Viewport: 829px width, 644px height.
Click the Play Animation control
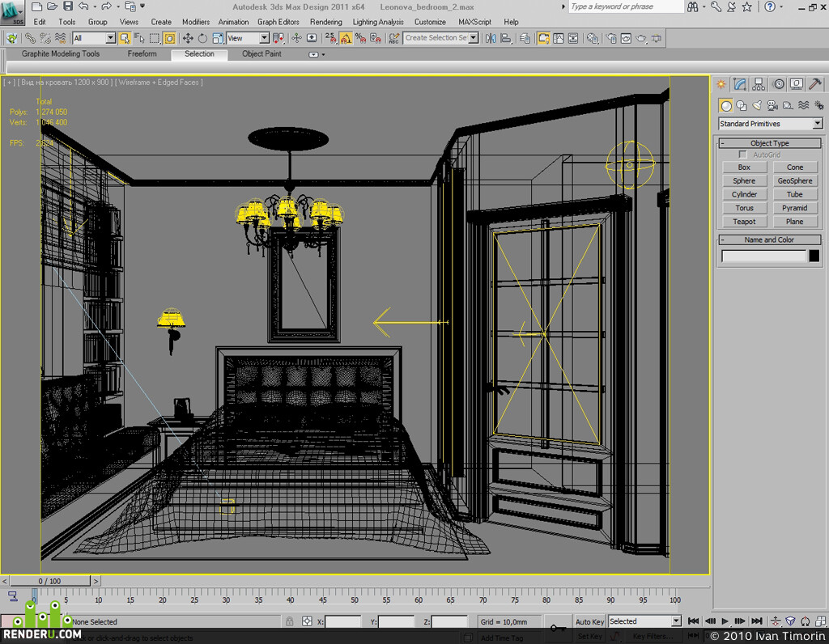coord(725,621)
